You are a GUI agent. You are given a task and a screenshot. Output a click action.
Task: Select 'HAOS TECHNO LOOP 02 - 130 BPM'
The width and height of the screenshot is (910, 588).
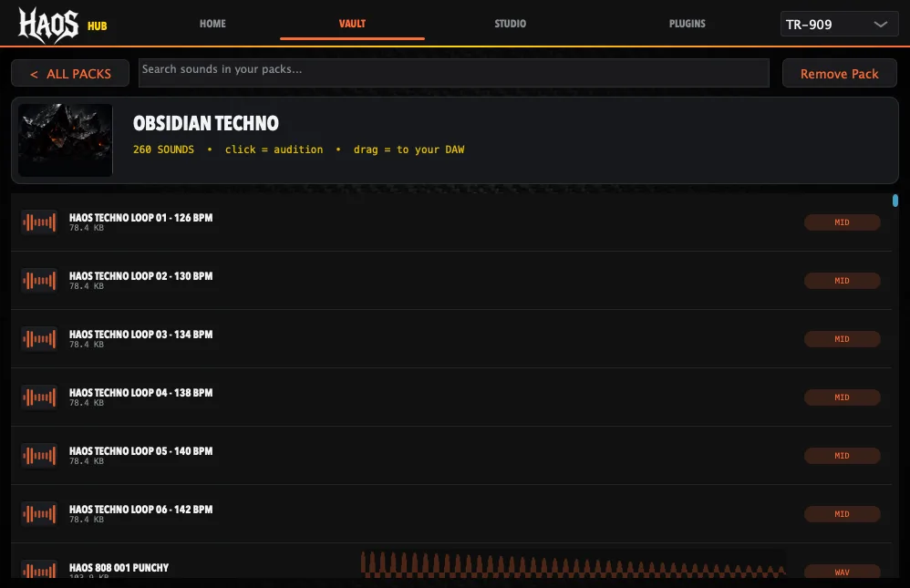tap(141, 275)
